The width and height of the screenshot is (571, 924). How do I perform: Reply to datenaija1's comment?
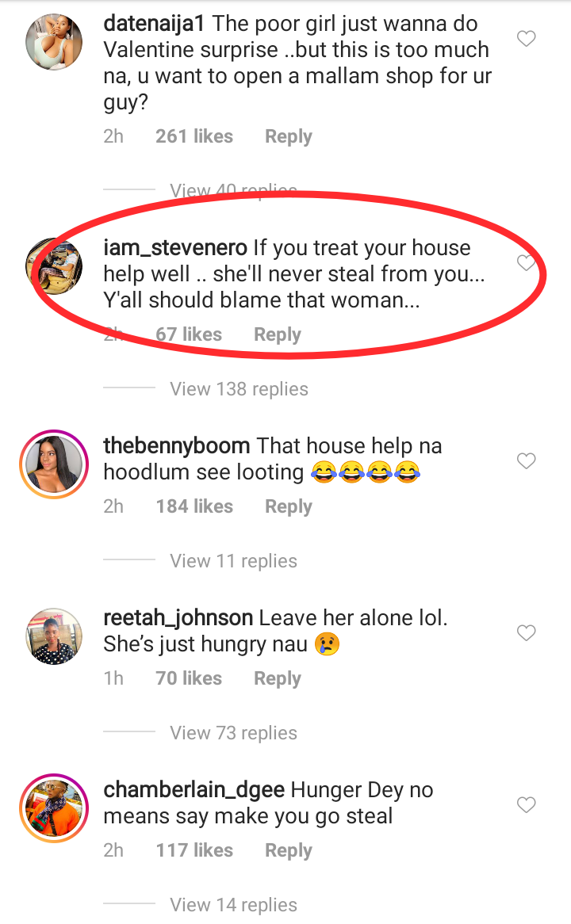pos(289,137)
